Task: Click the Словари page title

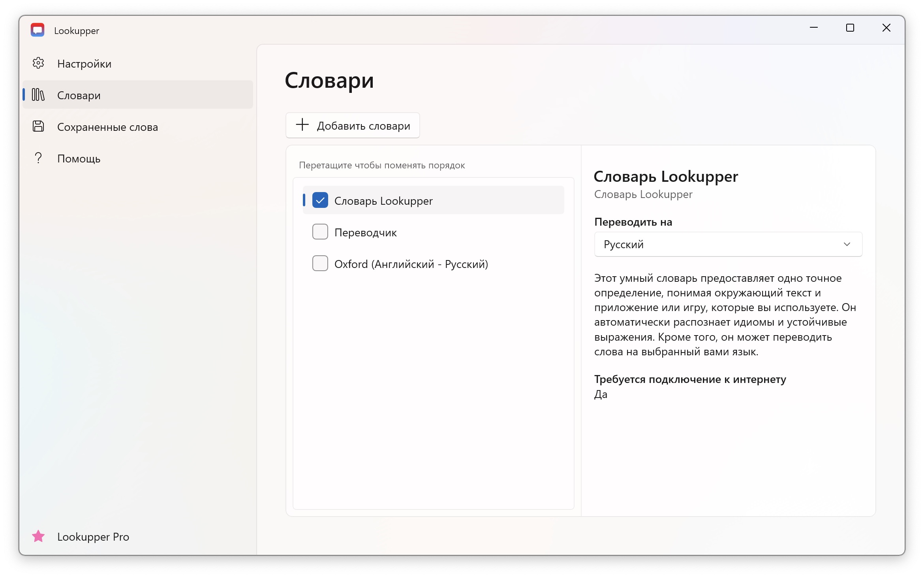Action: 329,81
